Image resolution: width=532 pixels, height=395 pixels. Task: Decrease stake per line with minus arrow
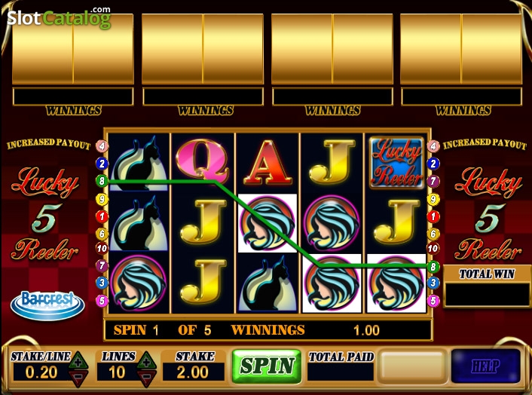point(78,378)
